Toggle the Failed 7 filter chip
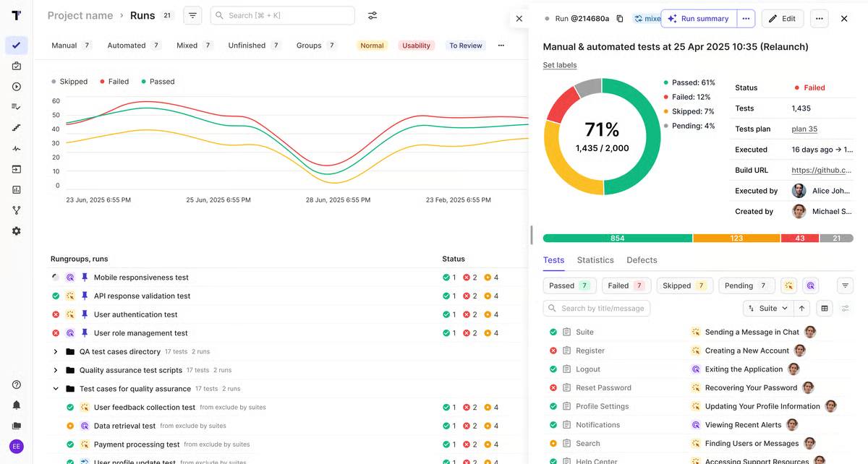This screenshot has height=464, width=868. click(x=626, y=285)
